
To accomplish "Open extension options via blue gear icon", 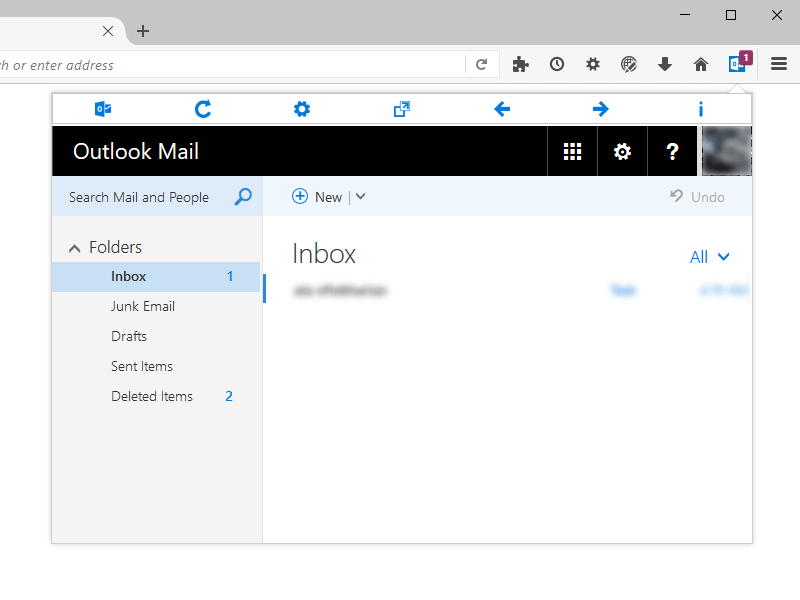I will point(302,109).
